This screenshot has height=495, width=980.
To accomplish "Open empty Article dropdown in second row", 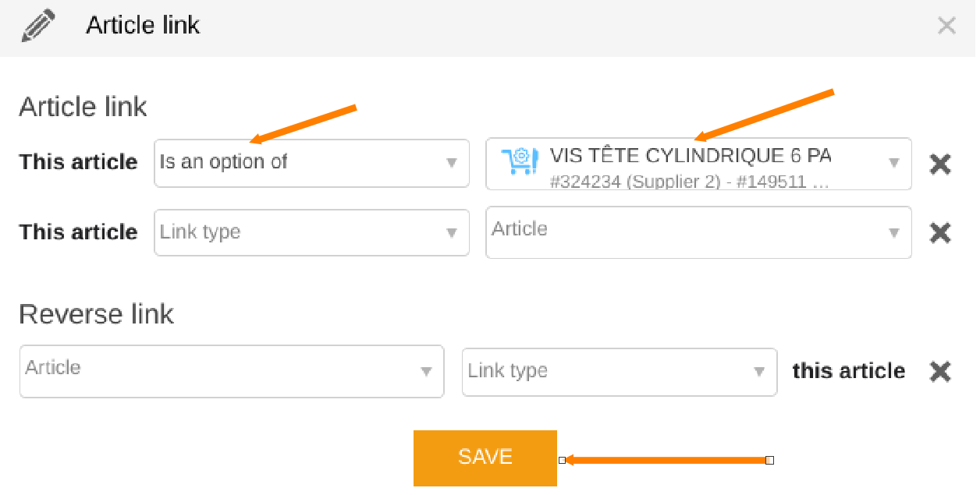I will point(698,232).
